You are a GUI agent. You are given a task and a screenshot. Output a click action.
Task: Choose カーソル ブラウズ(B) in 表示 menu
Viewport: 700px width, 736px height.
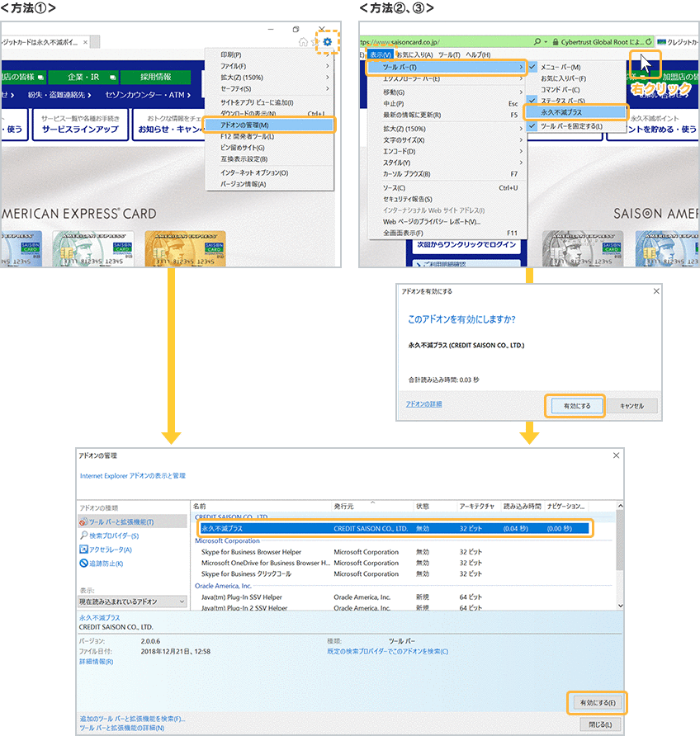(447, 173)
